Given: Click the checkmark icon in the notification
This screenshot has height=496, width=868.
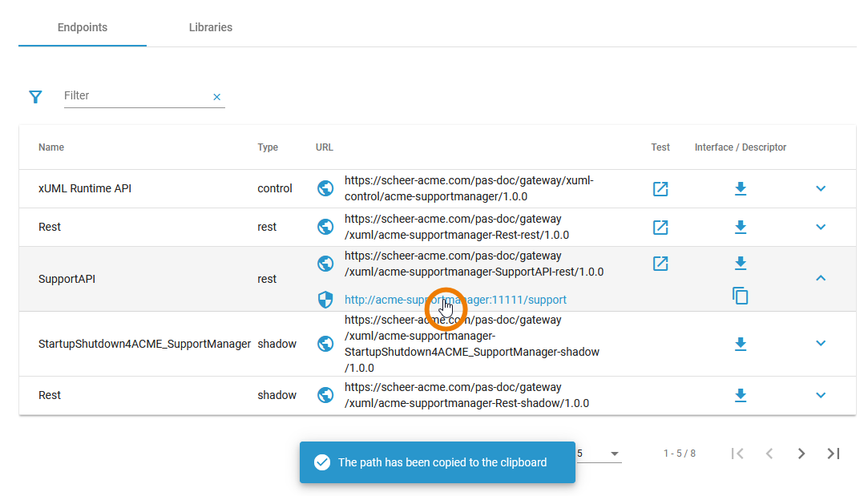Looking at the screenshot, I should (322, 462).
